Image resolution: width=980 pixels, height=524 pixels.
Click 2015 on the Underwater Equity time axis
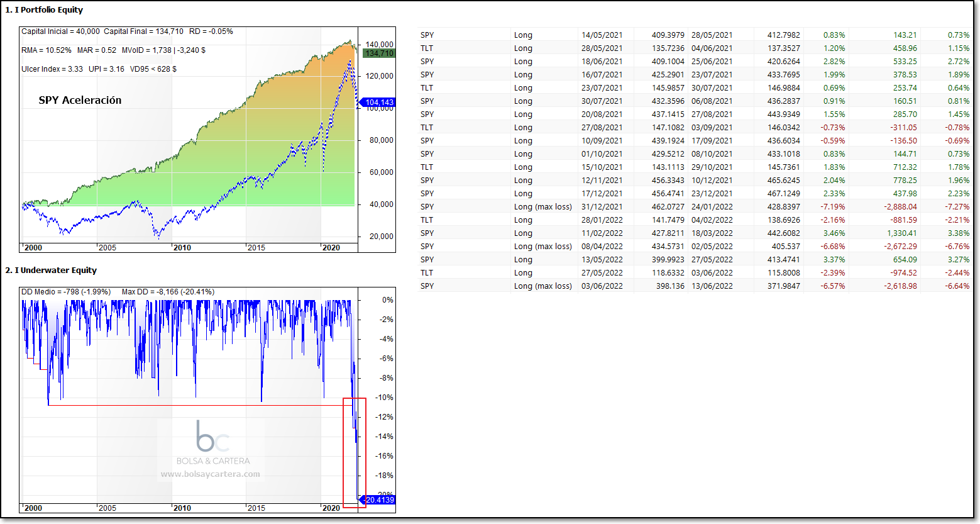tap(256, 508)
